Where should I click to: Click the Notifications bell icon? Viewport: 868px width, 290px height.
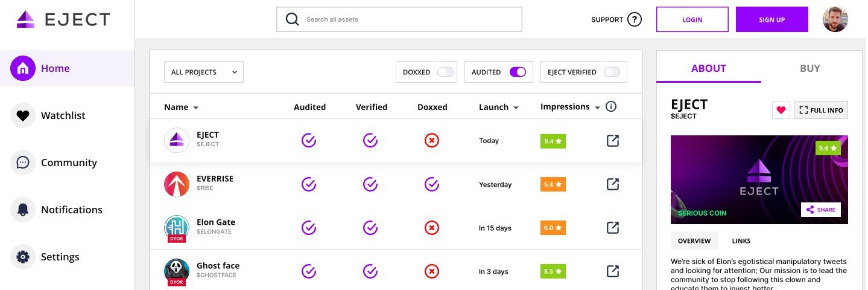pos(23,210)
